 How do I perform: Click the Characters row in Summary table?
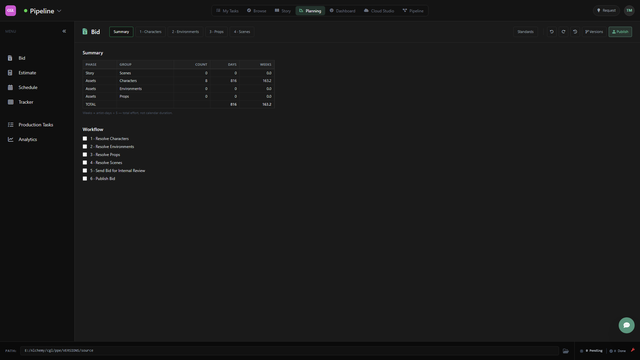(178, 81)
